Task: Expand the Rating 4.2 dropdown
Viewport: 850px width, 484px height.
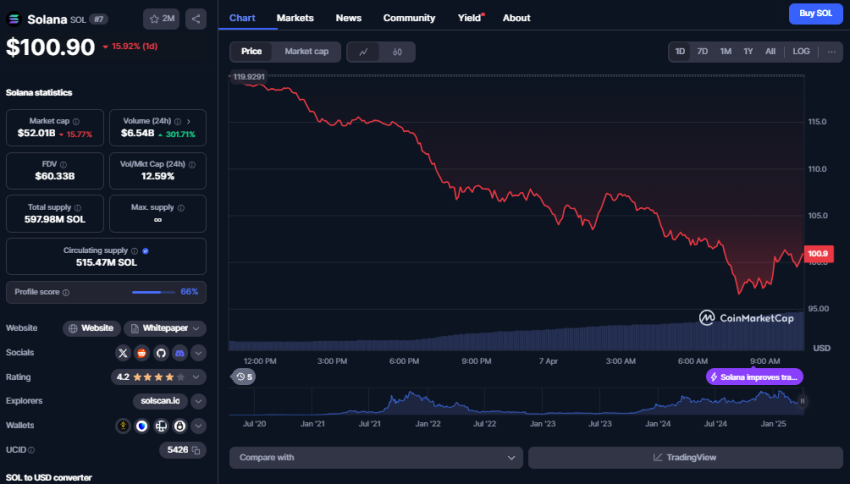Action: pos(158,377)
